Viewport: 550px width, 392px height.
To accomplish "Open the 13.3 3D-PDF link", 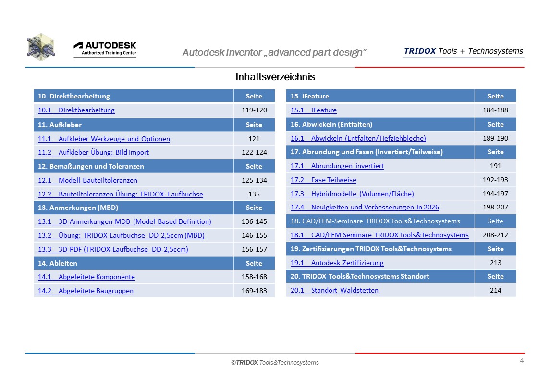I will coord(113,249).
